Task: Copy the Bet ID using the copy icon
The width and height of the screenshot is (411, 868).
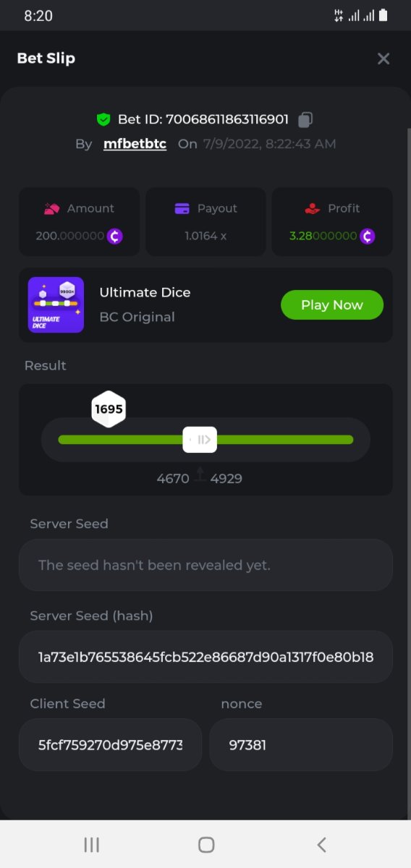Action: point(305,119)
